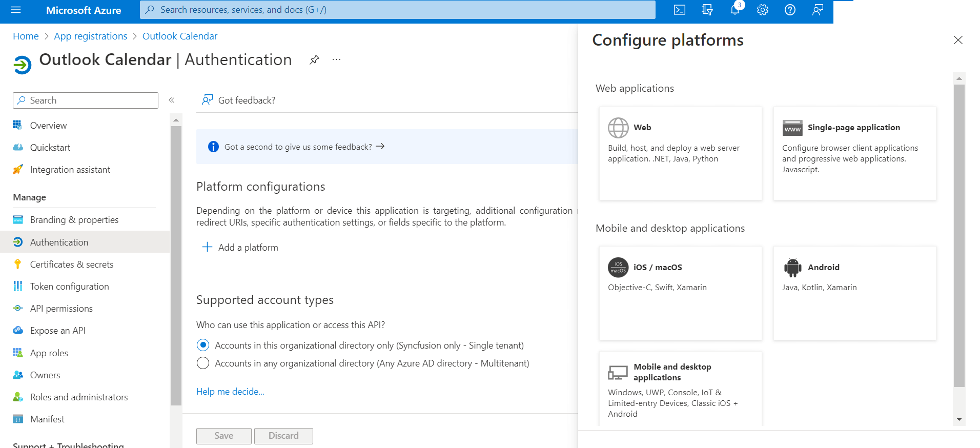The width and height of the screenshot is (980, 448).
Task: Go to API permissions menu item
Action: (x=61, y=308)
